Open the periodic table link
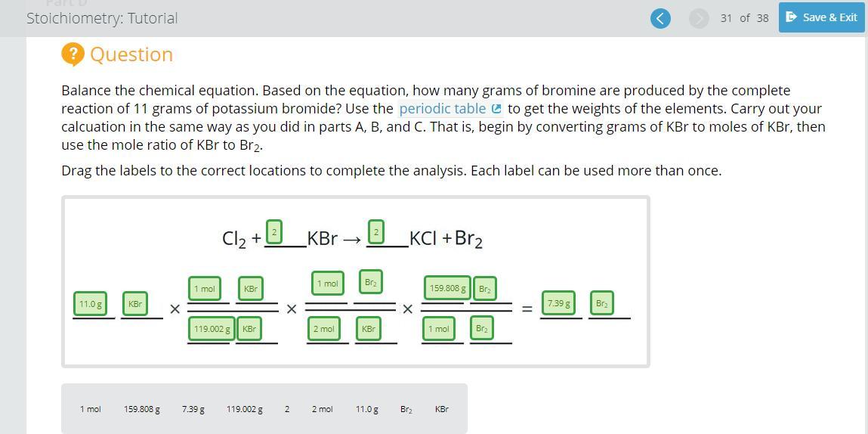The image size is (868, 434). tap(442, 109)
